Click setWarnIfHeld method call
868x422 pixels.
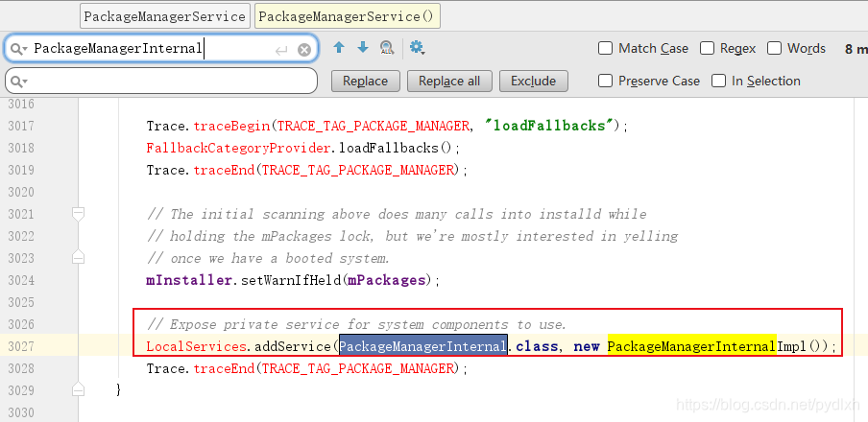tap(290, 280)
